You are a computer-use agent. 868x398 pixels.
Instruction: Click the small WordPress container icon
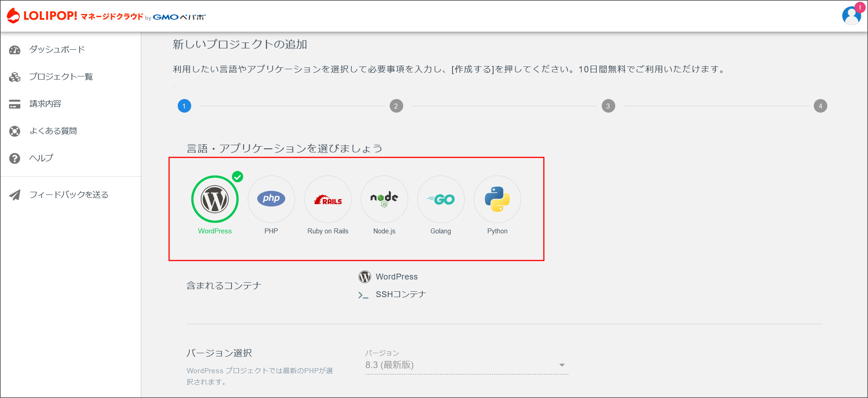click(x=365, y=276)
